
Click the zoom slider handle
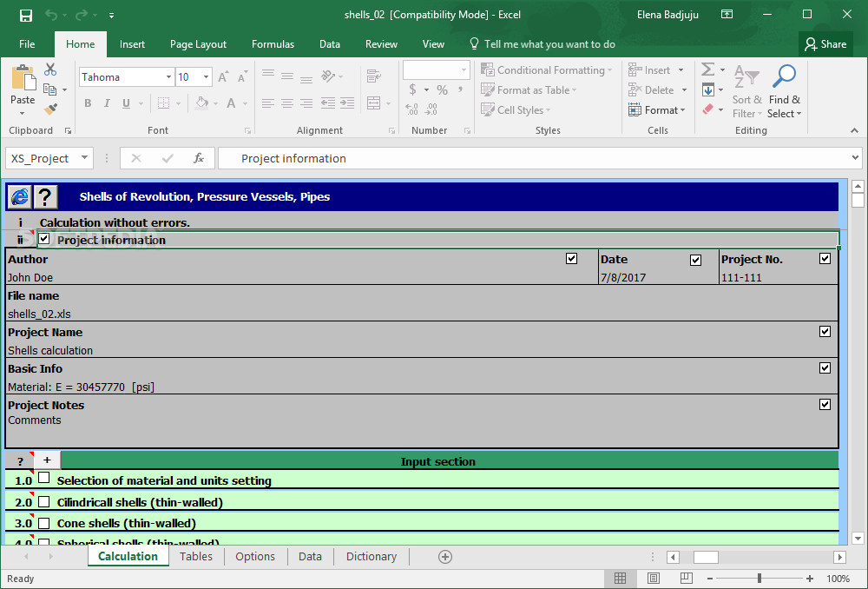click(x=759, y=579)
